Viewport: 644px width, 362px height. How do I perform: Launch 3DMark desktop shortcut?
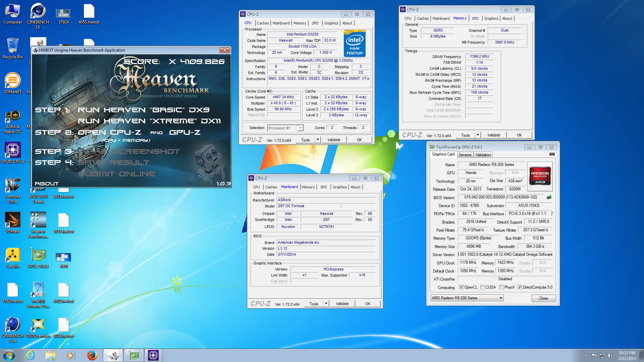13,223
